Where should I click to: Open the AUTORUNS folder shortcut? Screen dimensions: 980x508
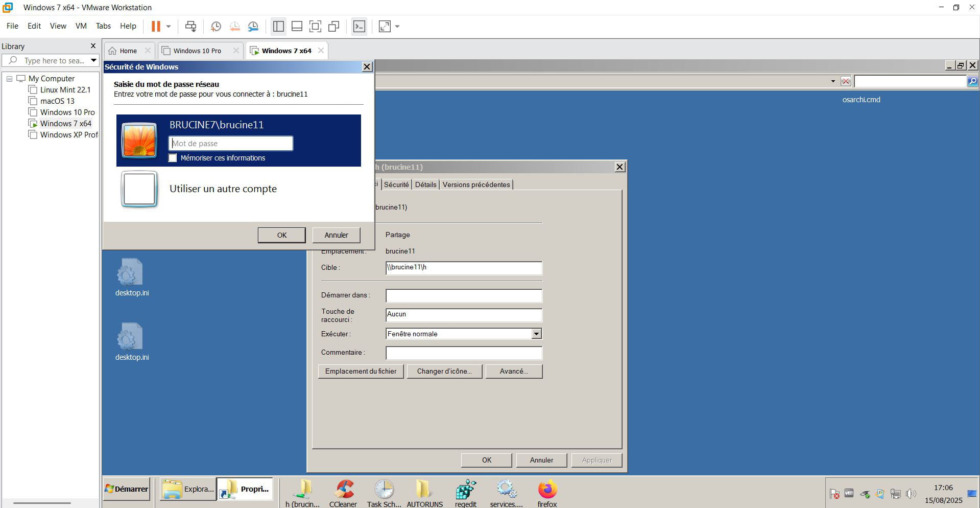coord(424,493)
